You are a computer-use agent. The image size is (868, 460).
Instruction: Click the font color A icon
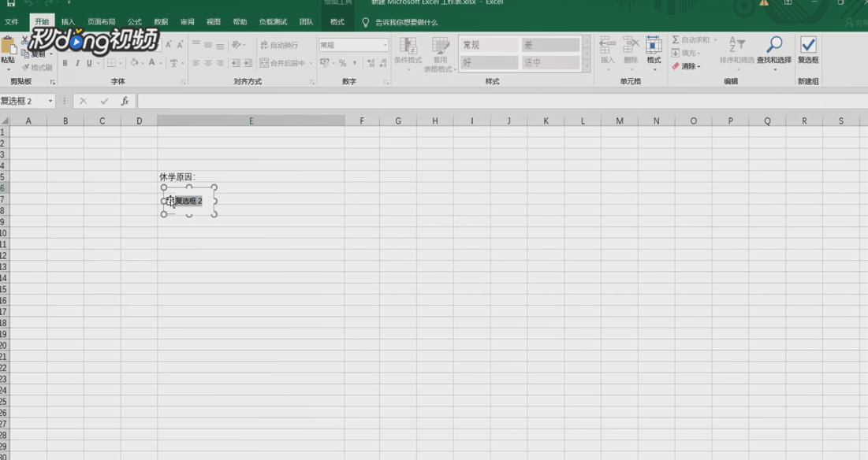click(x=151, y=62)
